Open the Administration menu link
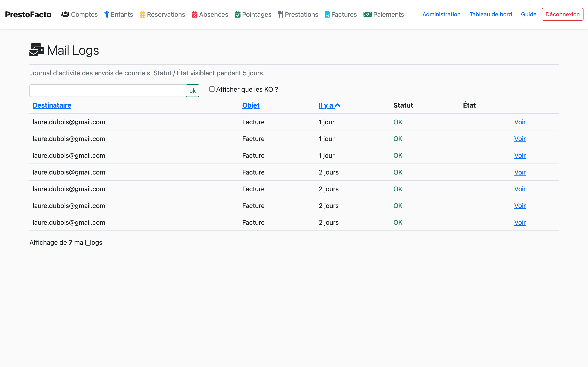 (441, 14)
